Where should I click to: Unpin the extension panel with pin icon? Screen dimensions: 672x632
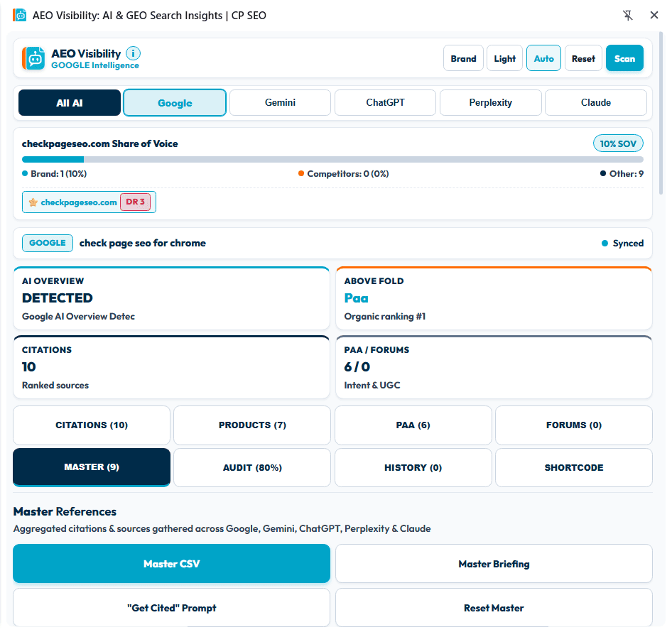627,16
